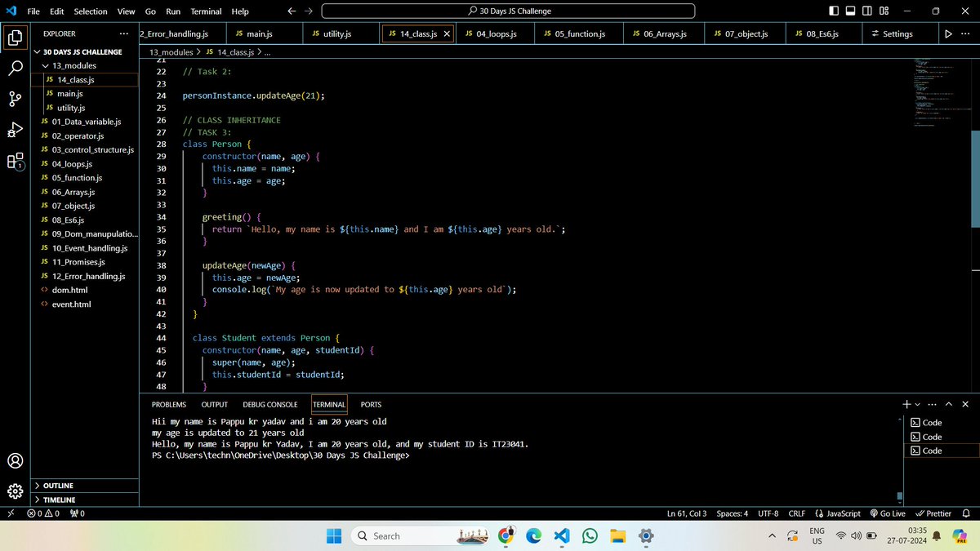980x551 pixels.
Task: Open the Accounts menu icon
Action: 15,460
